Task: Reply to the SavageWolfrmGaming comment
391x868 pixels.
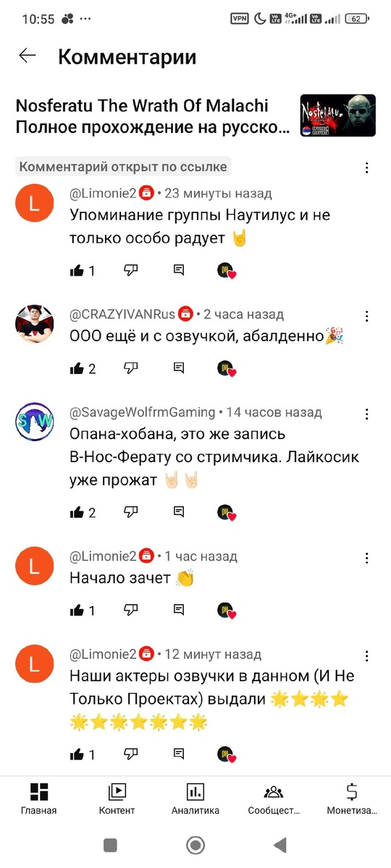Action: pos(179,512)
